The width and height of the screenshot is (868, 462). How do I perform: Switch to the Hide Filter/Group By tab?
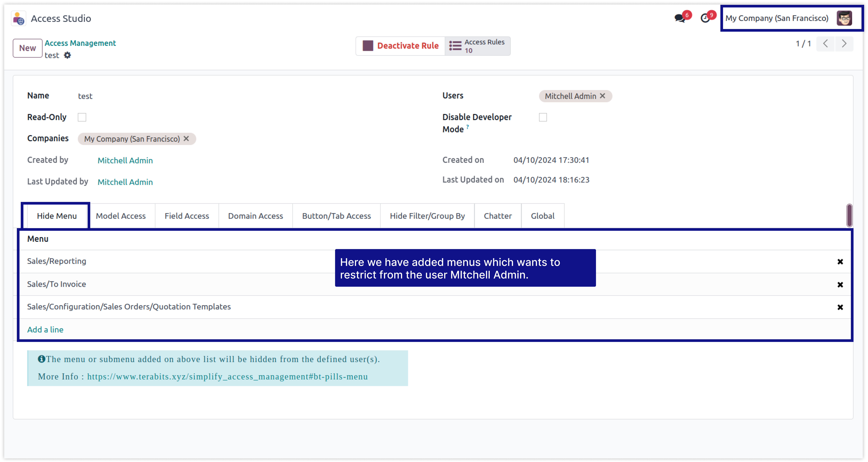tap(427, 216)
